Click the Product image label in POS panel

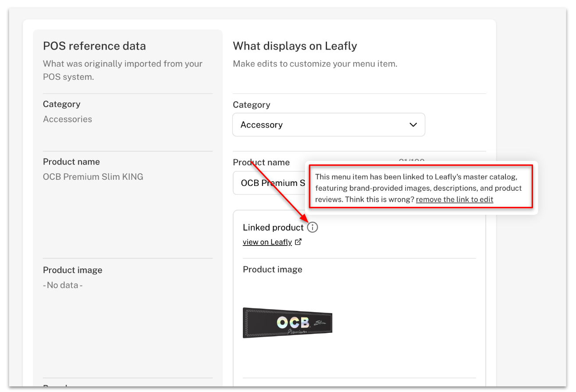click(73, 270)
